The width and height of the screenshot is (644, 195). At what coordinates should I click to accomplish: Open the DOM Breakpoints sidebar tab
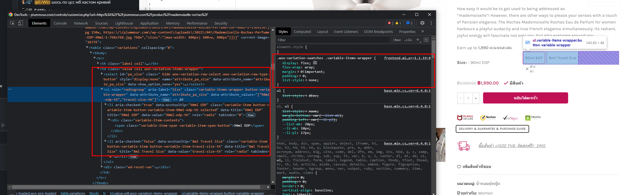pyautogui.click(x=378, y=32)
